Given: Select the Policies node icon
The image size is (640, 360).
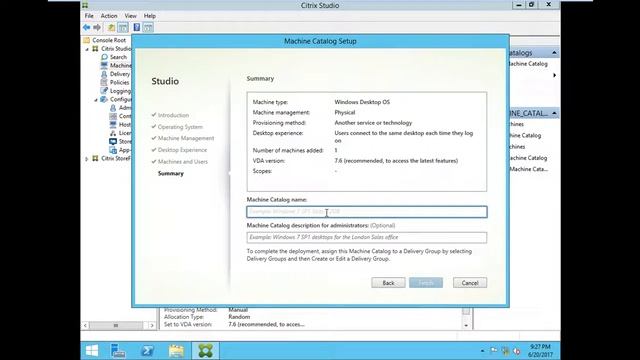Looking at the screenshot, I should click(104, 82).
